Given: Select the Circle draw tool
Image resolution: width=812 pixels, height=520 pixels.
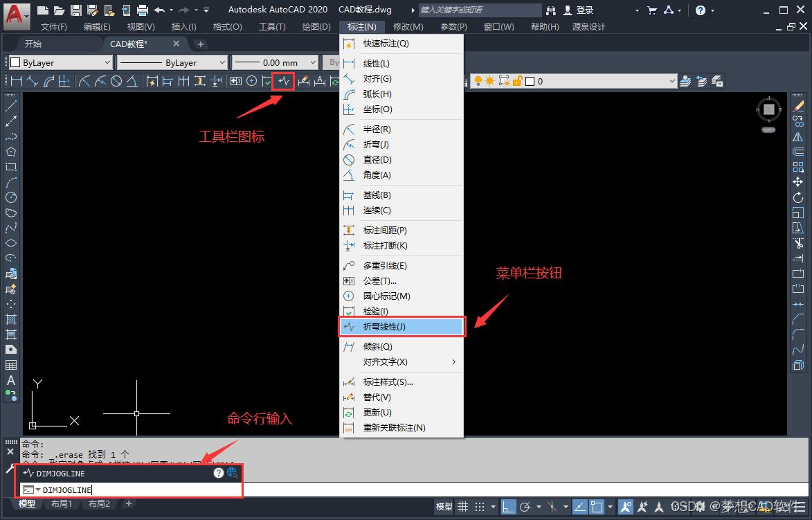Looking at the screenshot, I should [11, 197].
